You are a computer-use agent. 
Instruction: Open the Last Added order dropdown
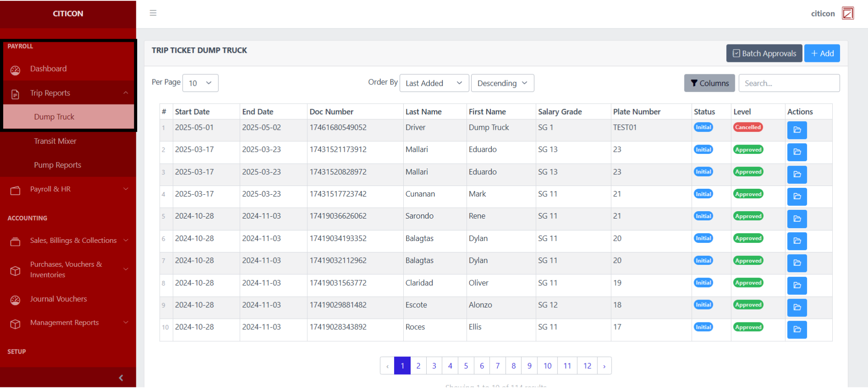tap(434, 83)
